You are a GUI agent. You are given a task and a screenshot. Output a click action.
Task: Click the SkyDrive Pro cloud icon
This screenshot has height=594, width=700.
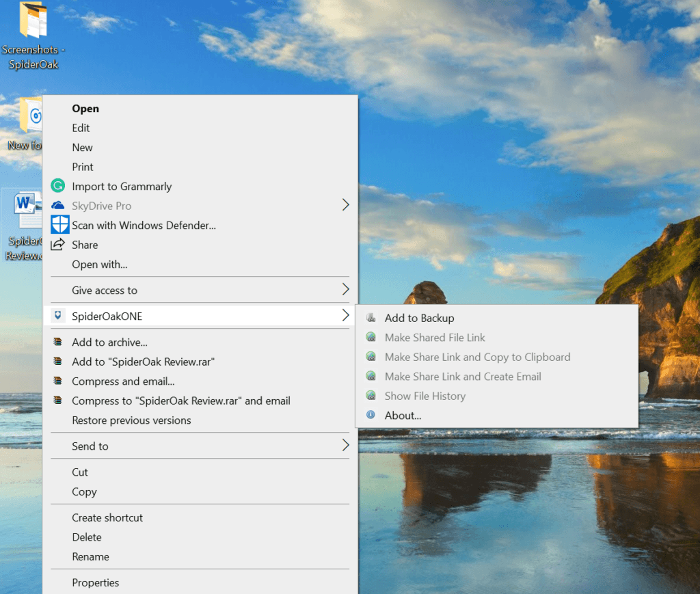click(x=57, y=205)
